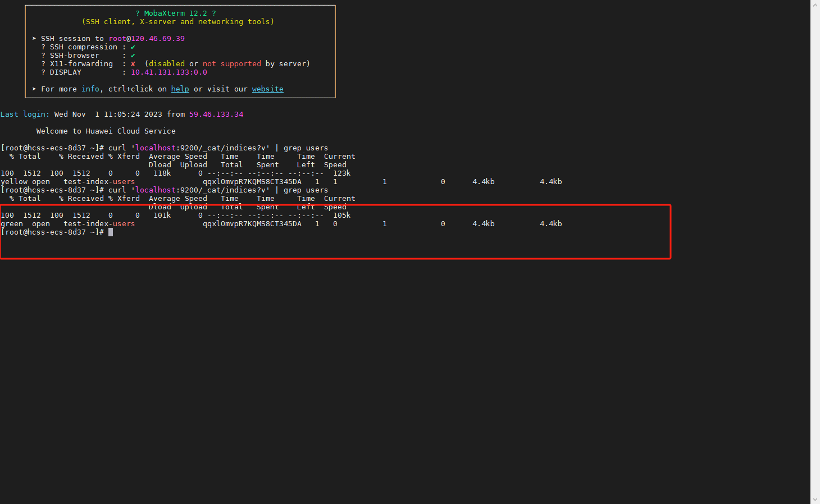The width and height of the screenshot is (820, 504).
Task: Open the help link in the MobaXterm banner
Action: [180, 89]
